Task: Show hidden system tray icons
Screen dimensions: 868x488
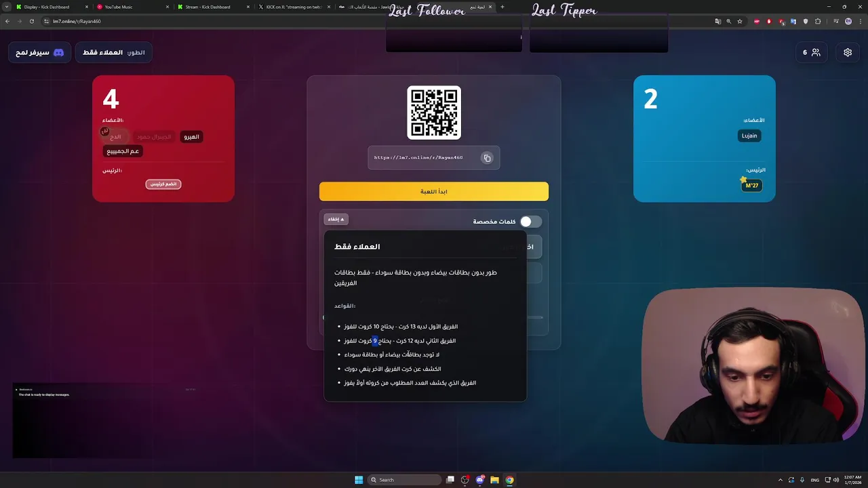Action: (x=780, y=480)
